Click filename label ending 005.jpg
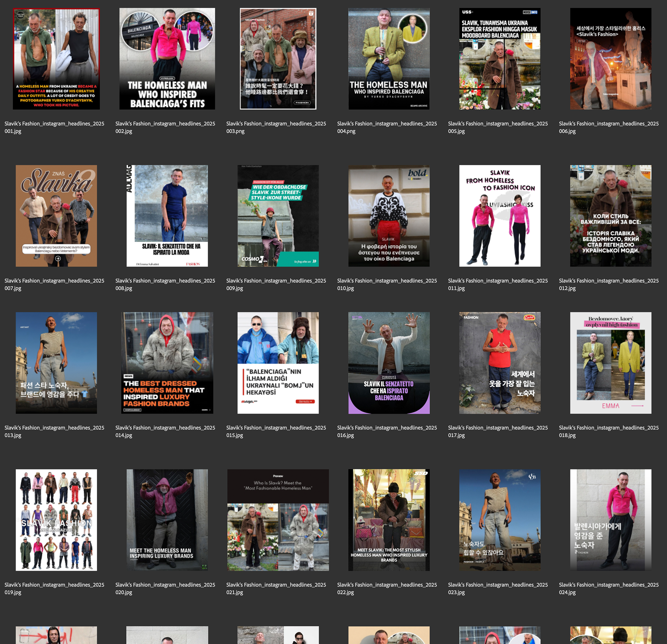 click(498, 127)
